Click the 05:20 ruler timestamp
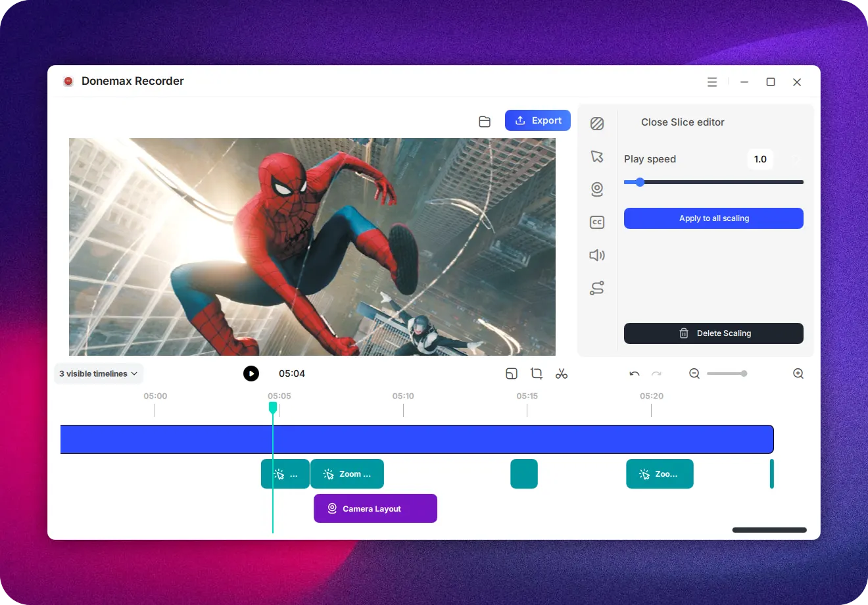868x605 pixels. point(652,396)
